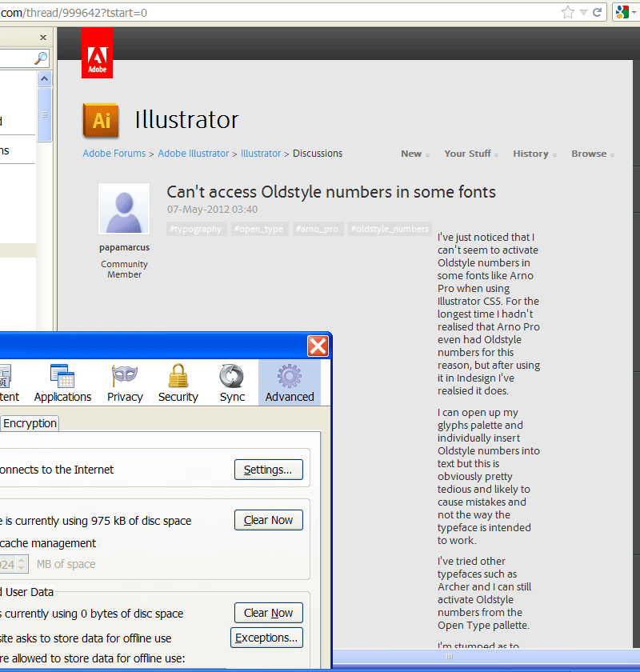Click the #open_type tag

[x=259, y=229]
